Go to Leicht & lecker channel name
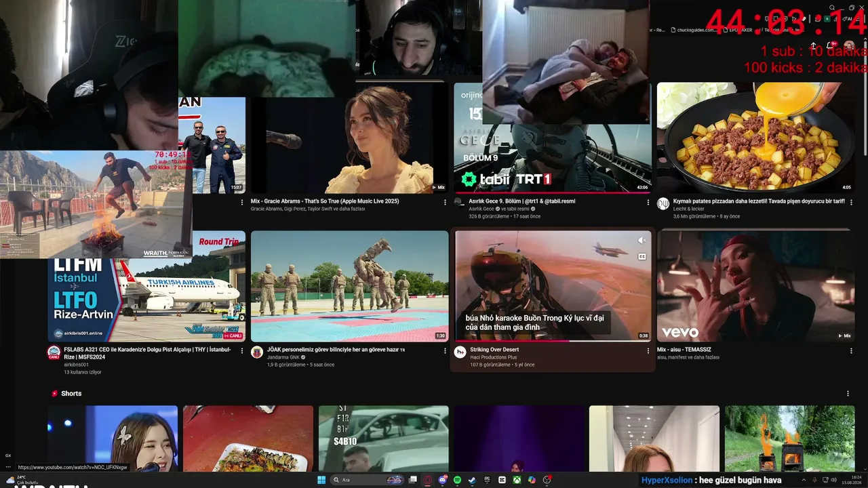The height and width of the screenshot is (488, 868). (x=689, y=209)
